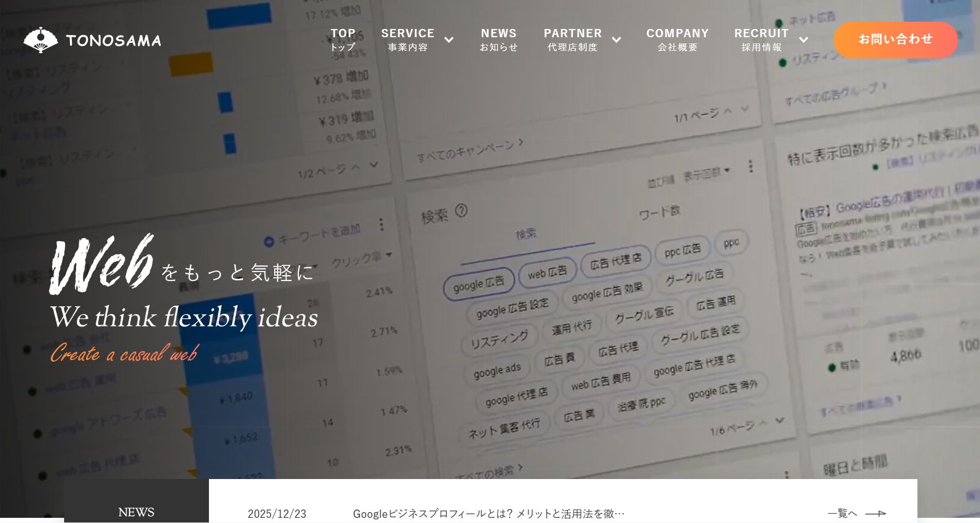Click the dark NEWS section label
Screen dimensions: 980x523
[x=136, y=511]
